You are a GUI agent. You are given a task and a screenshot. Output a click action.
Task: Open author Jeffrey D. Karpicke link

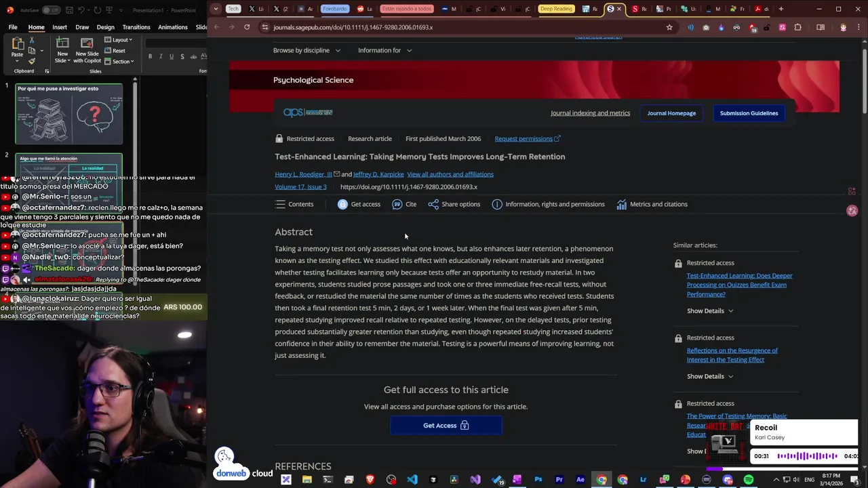[378, 174]
